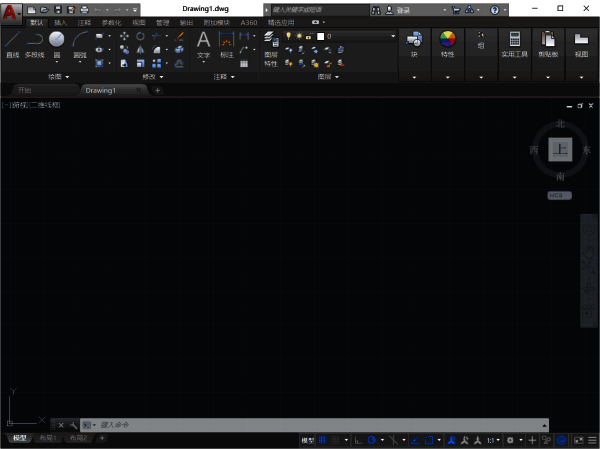Select the Arc (圆弧) tool
The image size is (600, 449).
click(x=80, y=44)
